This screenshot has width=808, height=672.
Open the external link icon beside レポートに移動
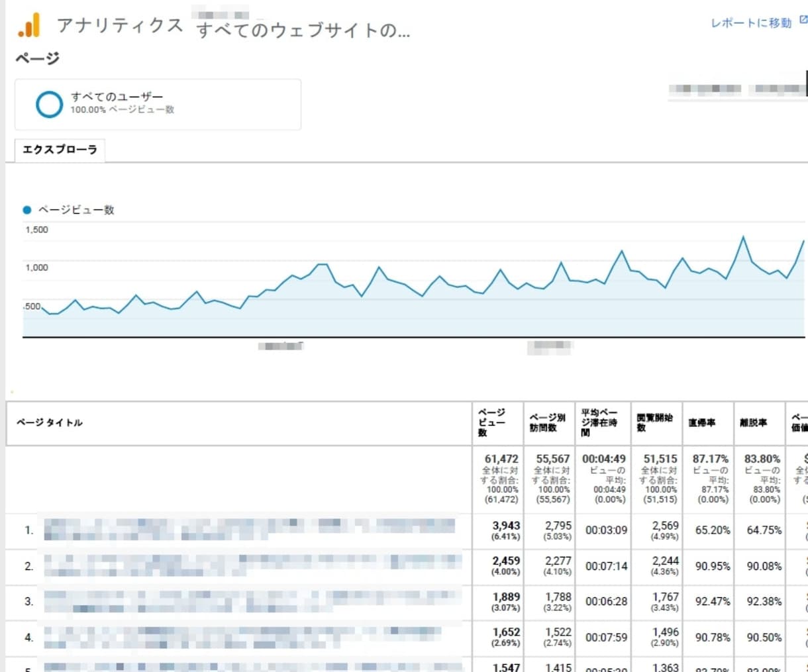[x=803, y=21]
